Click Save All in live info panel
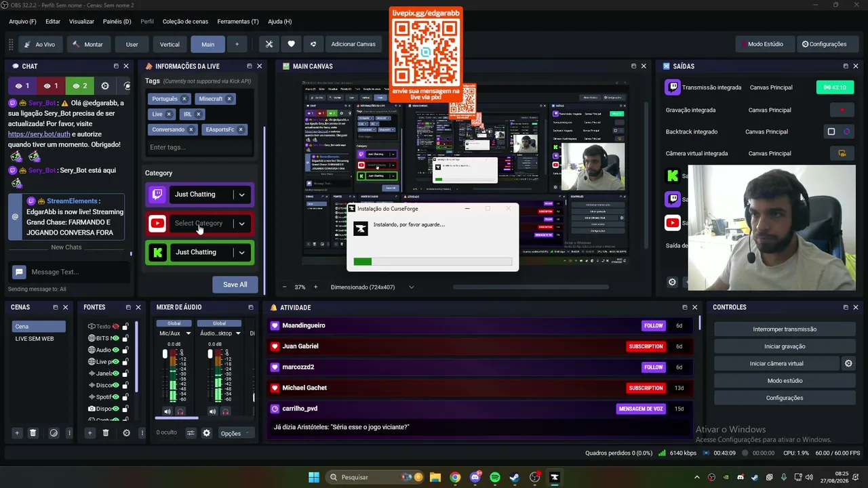This screenshot has width=868, height=488. pos(235,285)
